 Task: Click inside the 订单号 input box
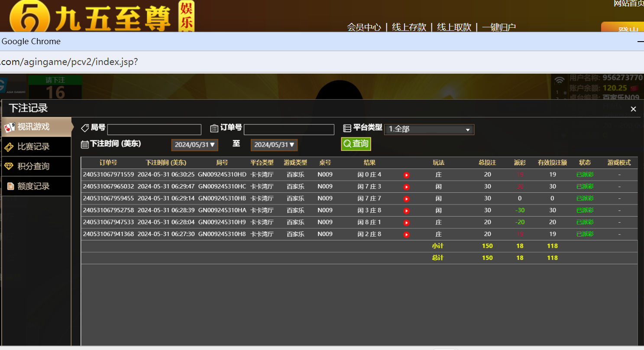pos(289,129)
